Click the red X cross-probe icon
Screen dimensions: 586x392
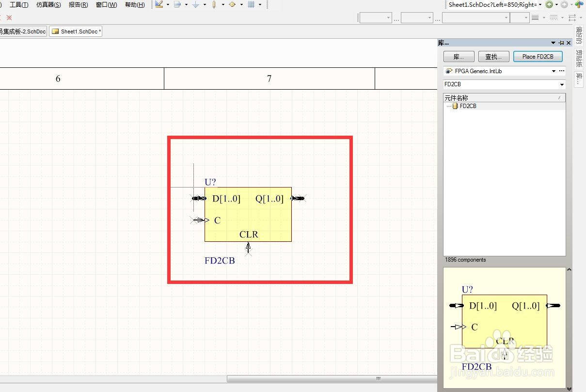click(9, 17)
